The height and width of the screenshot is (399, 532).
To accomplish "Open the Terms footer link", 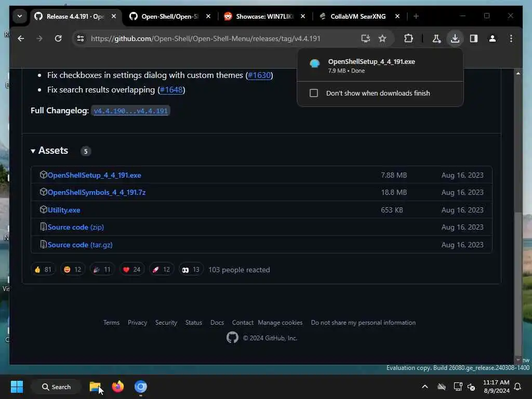I will pos(111,323).
